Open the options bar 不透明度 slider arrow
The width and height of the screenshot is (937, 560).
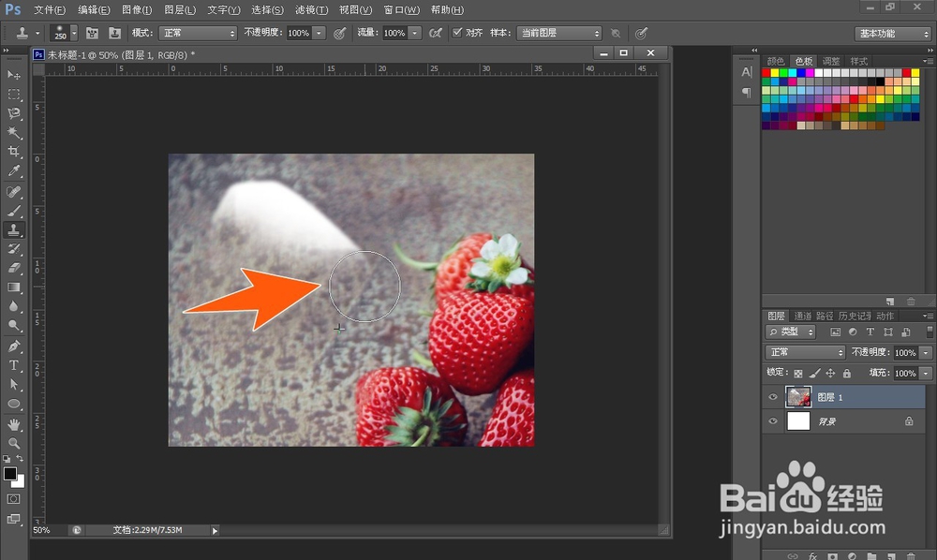pos(320,33)
